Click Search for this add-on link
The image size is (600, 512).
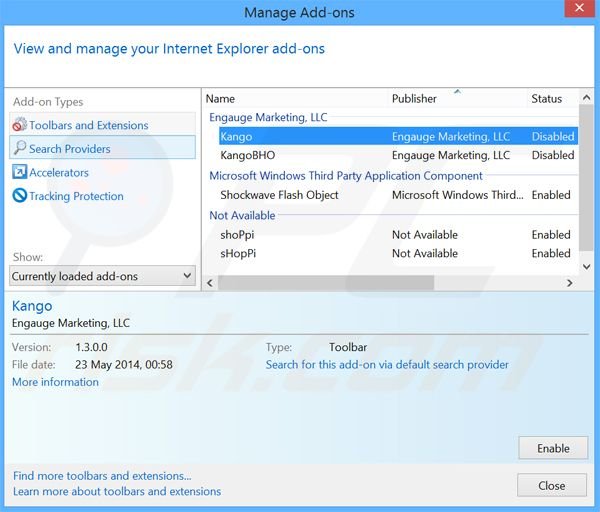point(387,365)
